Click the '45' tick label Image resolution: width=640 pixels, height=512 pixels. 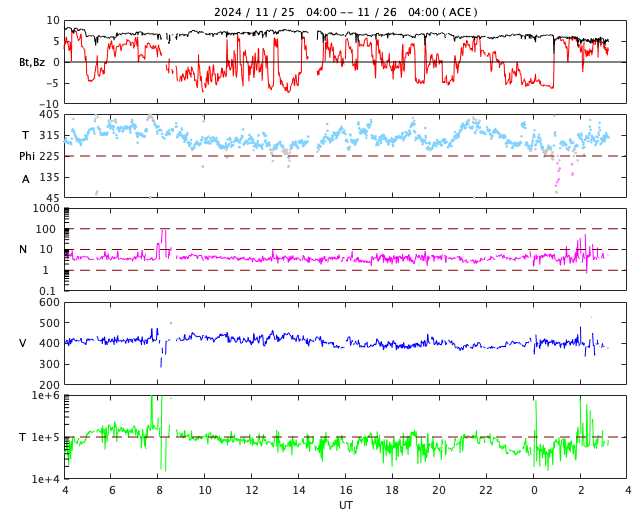tap(53, 198)
